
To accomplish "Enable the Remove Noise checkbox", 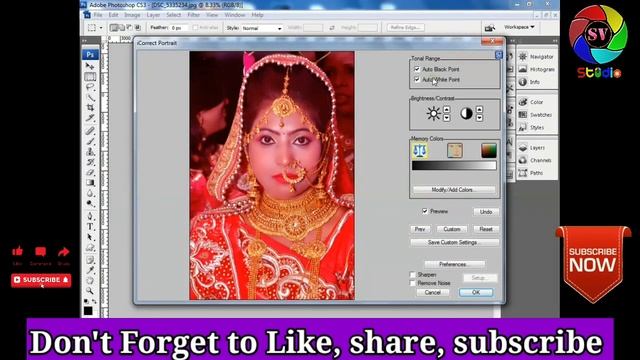I will tap(413, 283).
